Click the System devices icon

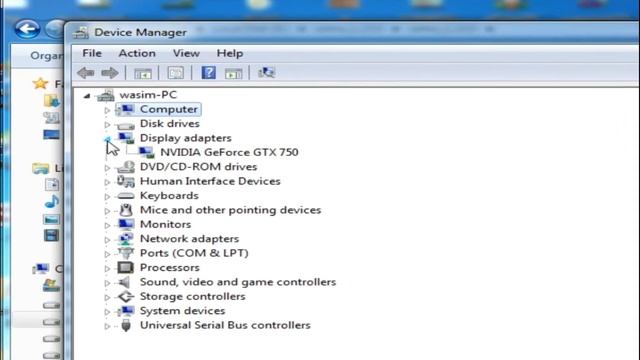(126, 311)
